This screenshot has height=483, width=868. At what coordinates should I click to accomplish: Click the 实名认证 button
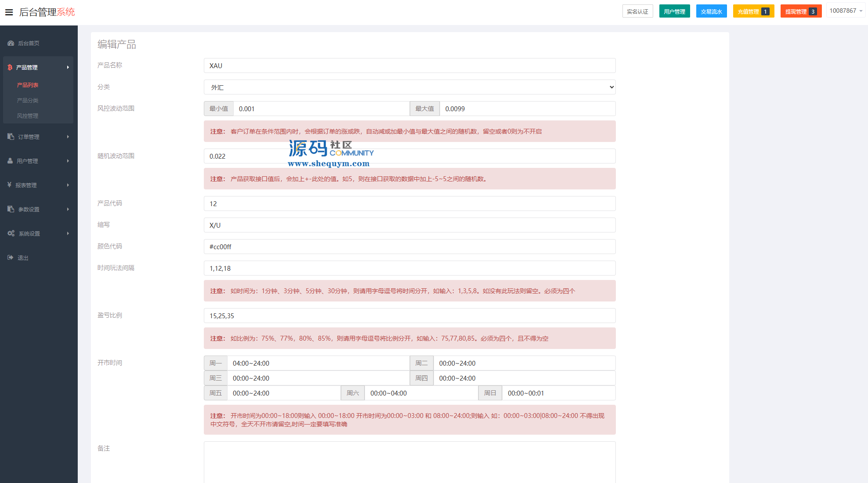pos(637,11)
